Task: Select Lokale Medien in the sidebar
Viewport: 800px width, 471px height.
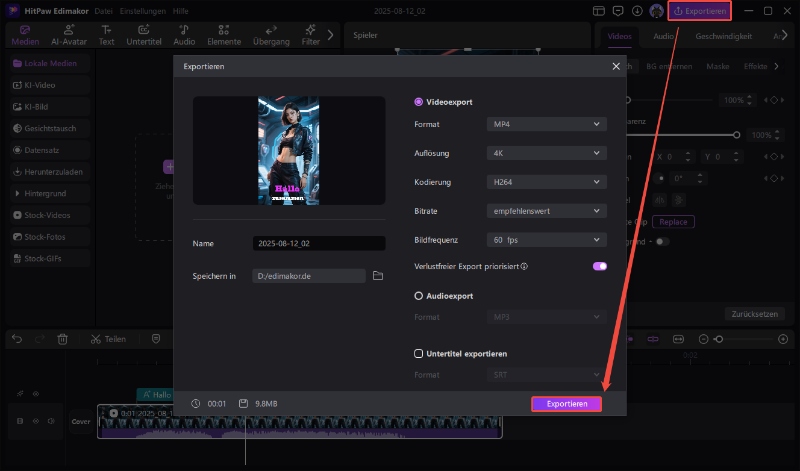Action: pyautogui.click(x=49, y=63)
